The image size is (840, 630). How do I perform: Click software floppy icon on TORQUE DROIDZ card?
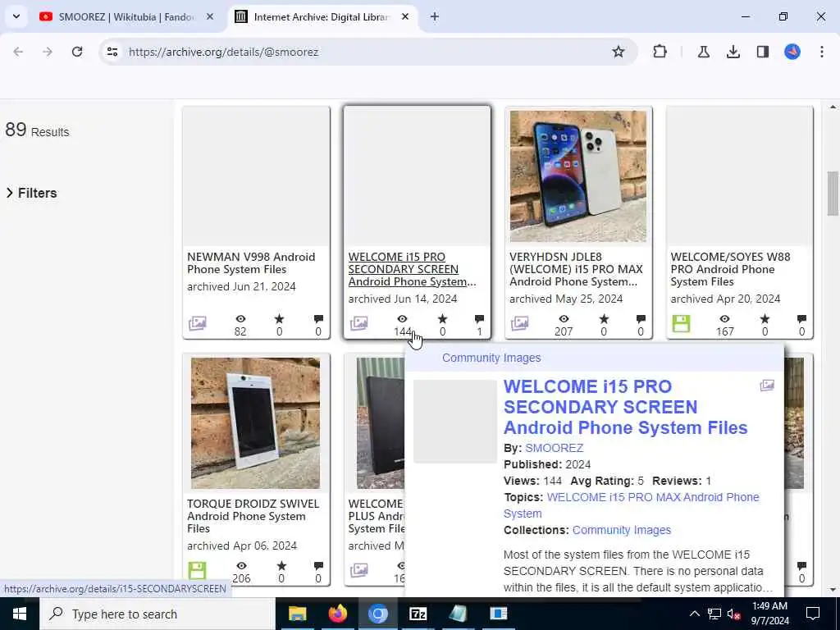pyautogui.click(x=197, y=571)
